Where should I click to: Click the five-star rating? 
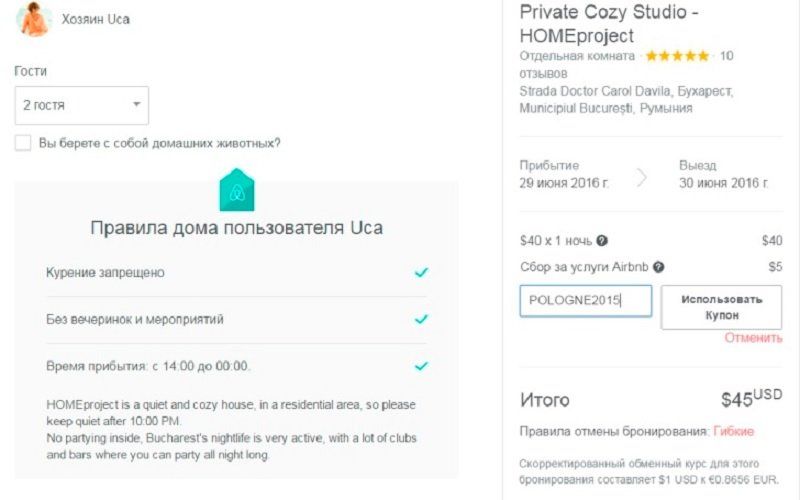click(x=677, y=56)
